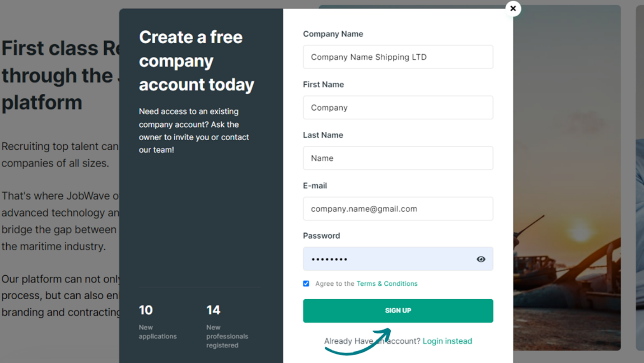The image size is (644, 363).
Task: Close the sign-up modal with the X
Action: 513,8
